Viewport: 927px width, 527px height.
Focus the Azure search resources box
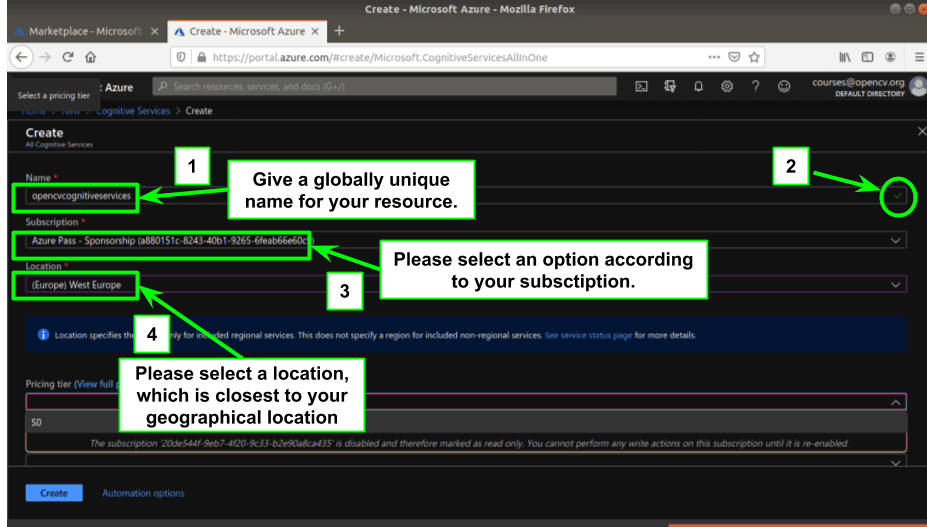[384, 86]
